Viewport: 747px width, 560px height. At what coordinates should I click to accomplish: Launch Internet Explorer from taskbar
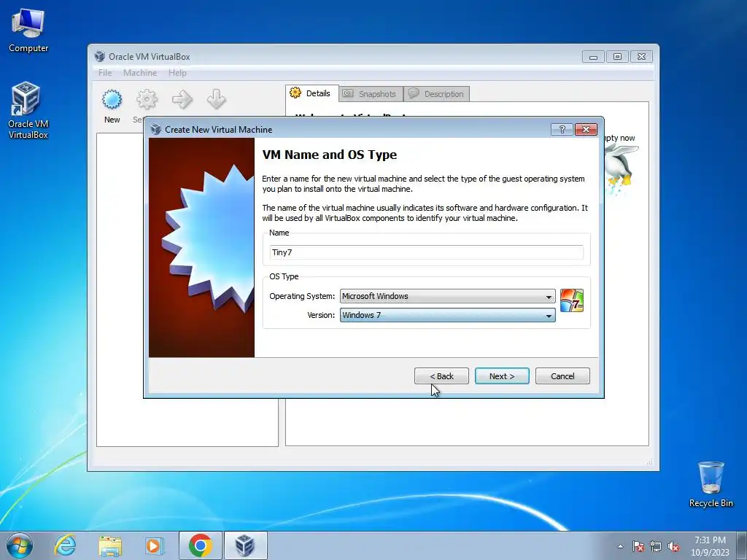65,545
